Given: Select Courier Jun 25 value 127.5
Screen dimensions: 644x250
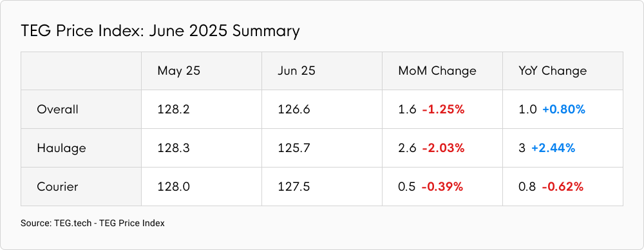Looking at the screenshot, I should point(294,187).
